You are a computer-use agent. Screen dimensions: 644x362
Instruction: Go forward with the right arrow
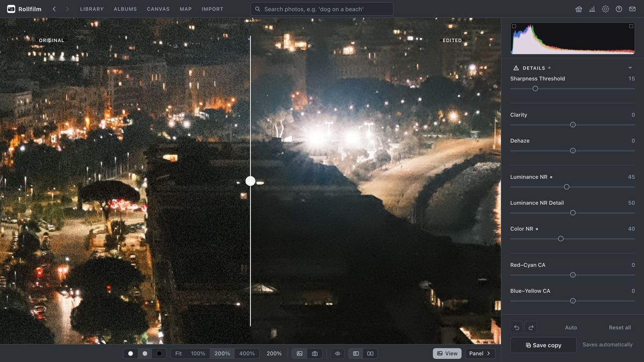point(67,9)
